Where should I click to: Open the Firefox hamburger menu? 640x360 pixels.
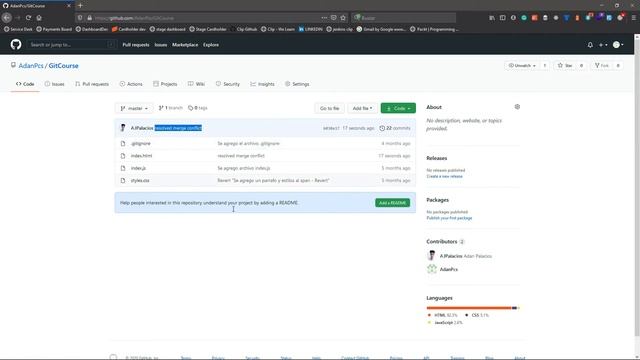(633, 18)
